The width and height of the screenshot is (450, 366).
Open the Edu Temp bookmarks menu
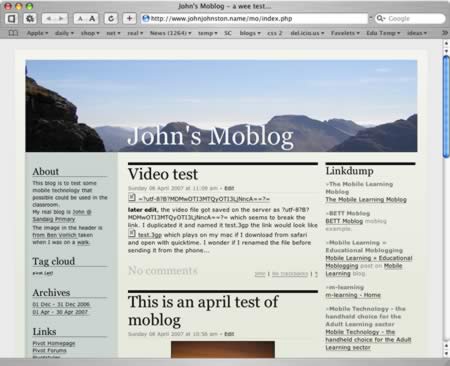(x=383, y=33)
